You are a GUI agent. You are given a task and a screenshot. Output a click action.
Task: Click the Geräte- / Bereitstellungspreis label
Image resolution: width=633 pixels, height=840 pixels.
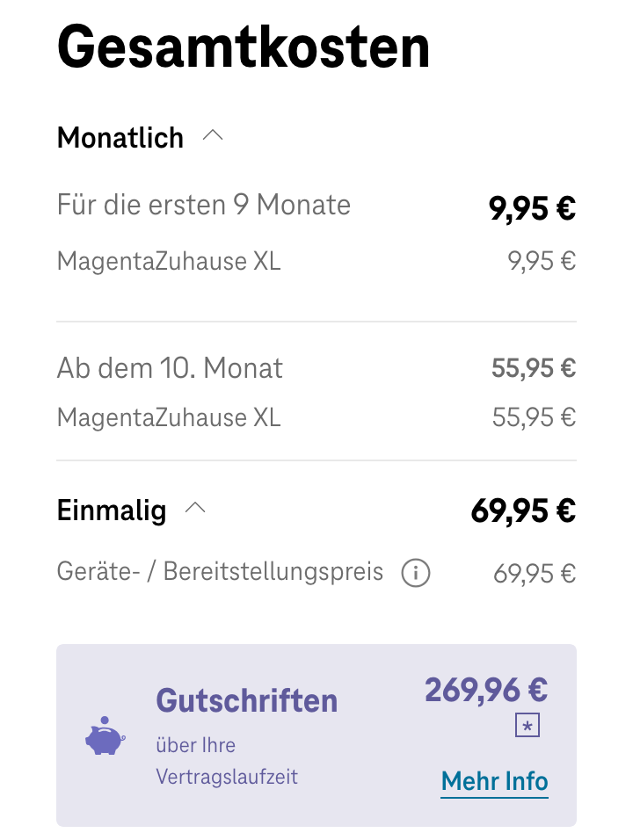[220, 573]
